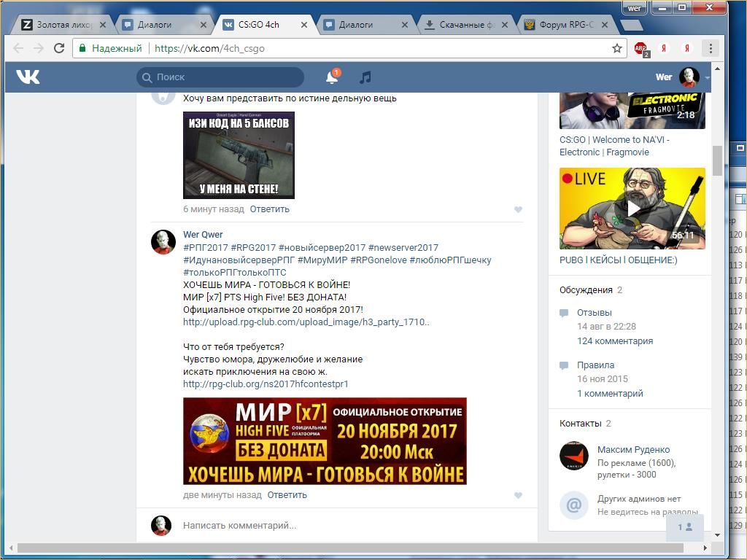Image resolution: width=747 pixels, height=560 pixels.
Task: Open the notifications bell
Action: point(332,77)
